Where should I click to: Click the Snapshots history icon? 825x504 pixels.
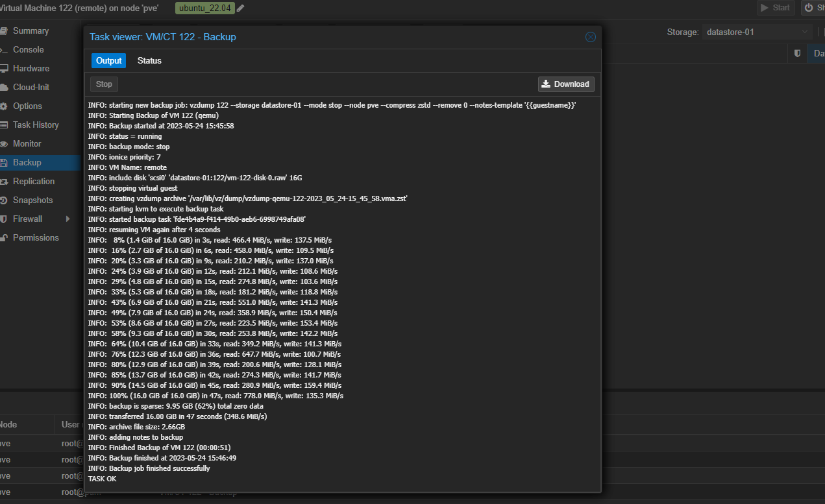coord(4,200)
